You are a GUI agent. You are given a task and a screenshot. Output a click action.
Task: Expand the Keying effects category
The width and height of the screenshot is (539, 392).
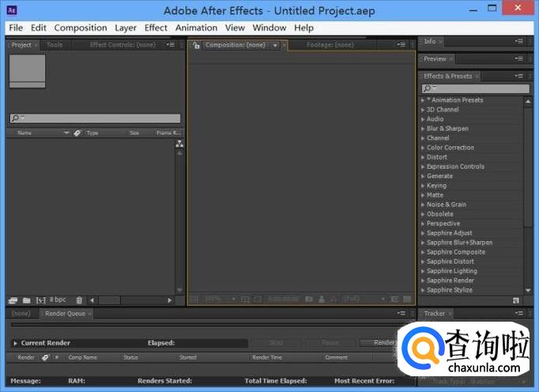[x=423, y=186]
